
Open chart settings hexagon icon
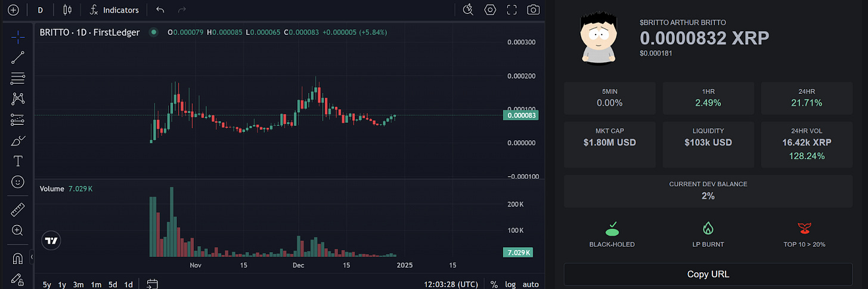[x=490, y=10]
